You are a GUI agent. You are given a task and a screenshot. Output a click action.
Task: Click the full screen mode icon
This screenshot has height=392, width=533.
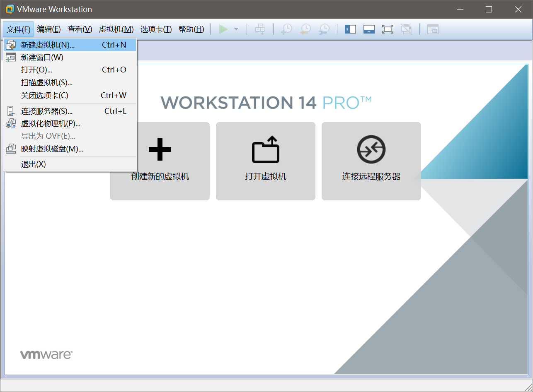tap(388, 29)
